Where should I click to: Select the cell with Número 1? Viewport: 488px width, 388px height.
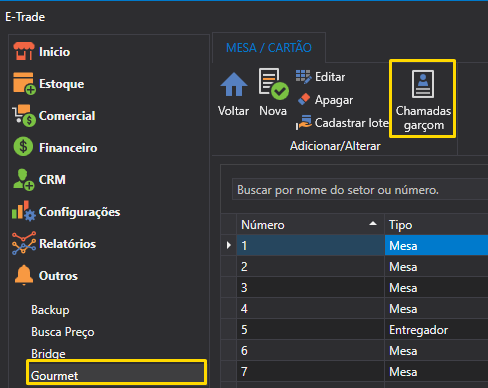[x=310, y=245]
